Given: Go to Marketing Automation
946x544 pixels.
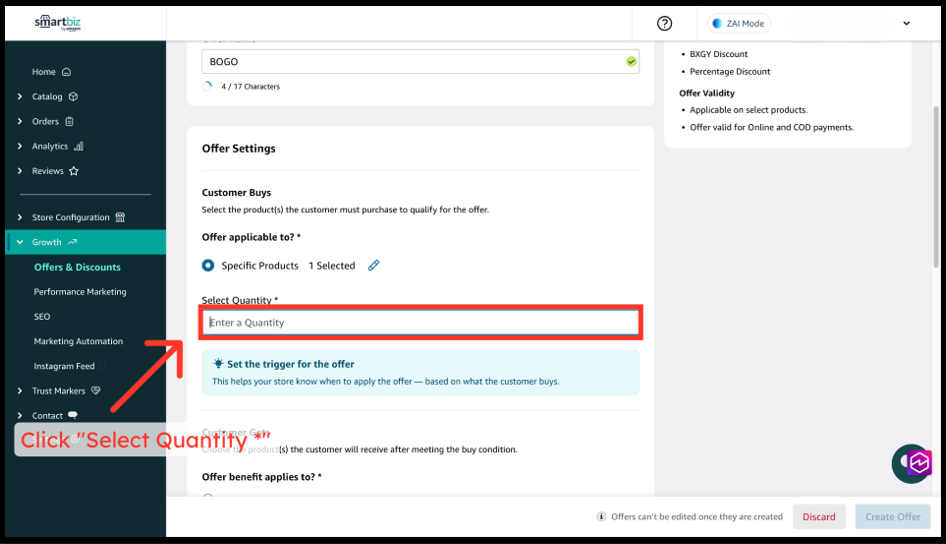Looking at the screenshot, I should (78, 341).
